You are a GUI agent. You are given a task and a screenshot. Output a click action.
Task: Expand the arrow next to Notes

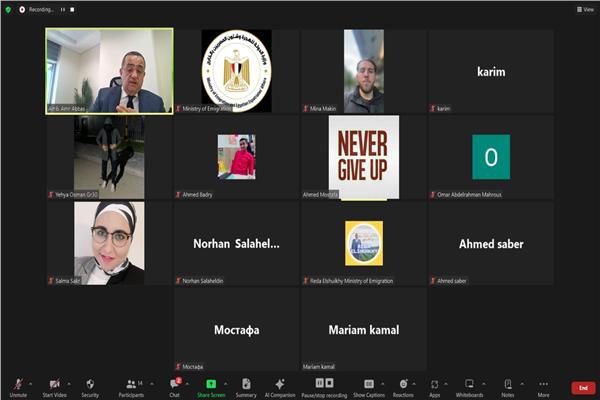coord(522,384)
